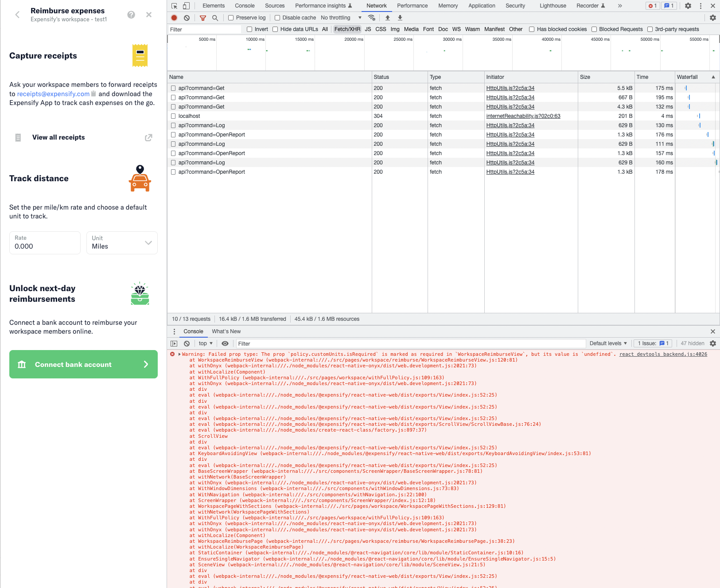Show more DevTools tabs chevron
The height and width of the screenshot is (588, 720).
620,6
